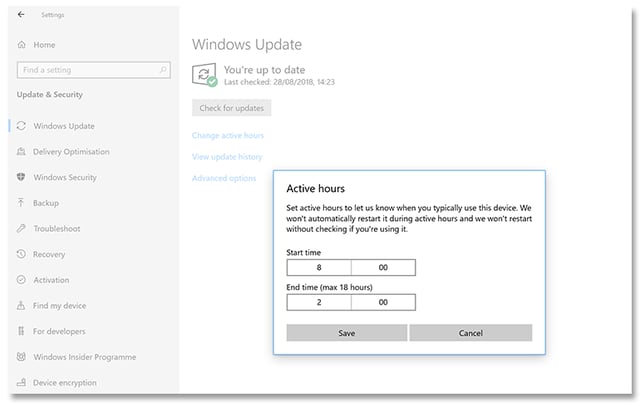The height and width of the screenshot is (407, 640).
Task: Click the Settings window title text
Action: tap(53, 15)
